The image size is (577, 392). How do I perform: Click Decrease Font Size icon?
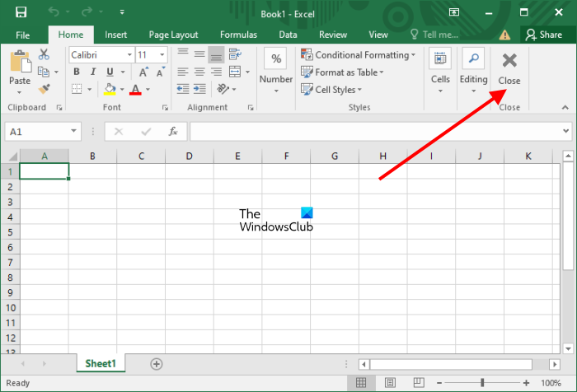(x=161, y=72)
